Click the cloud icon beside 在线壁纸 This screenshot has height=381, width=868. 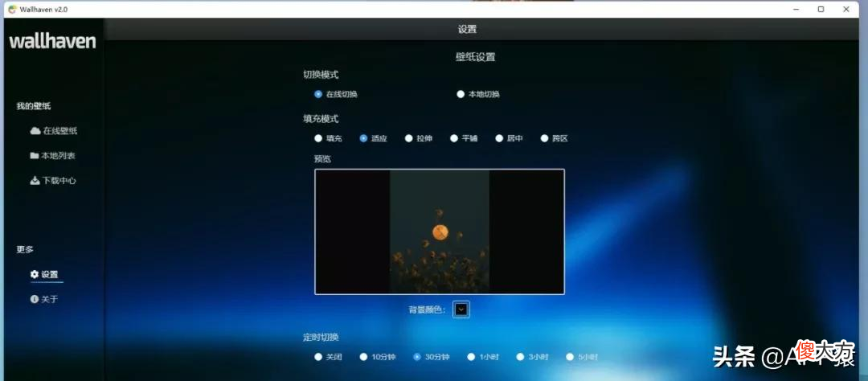click(x=35, y=131)
